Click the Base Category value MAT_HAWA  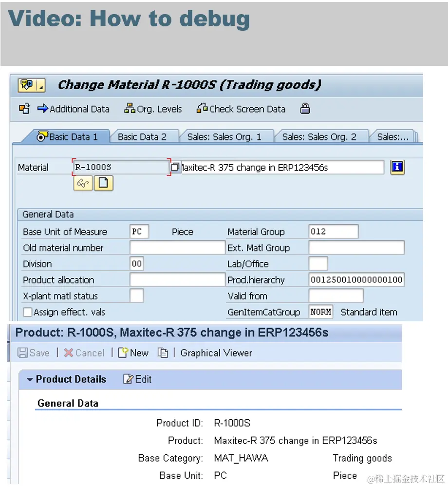point(241,458)
